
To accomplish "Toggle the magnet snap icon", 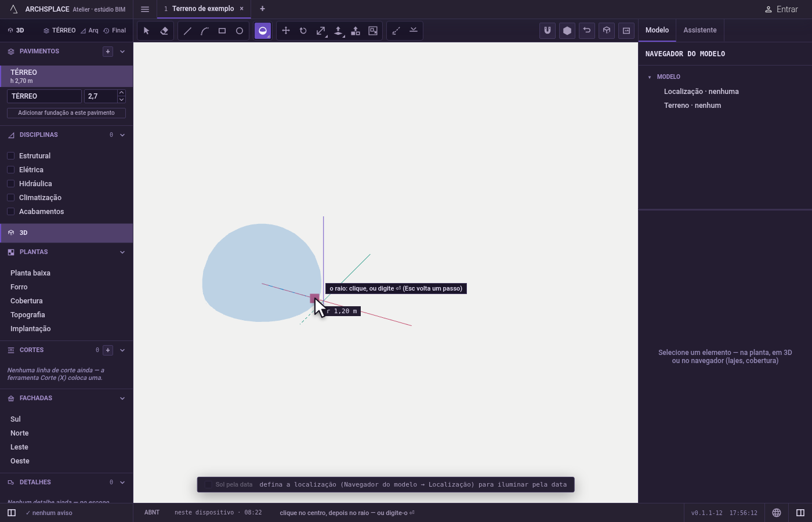I will (x=548, y=31).
